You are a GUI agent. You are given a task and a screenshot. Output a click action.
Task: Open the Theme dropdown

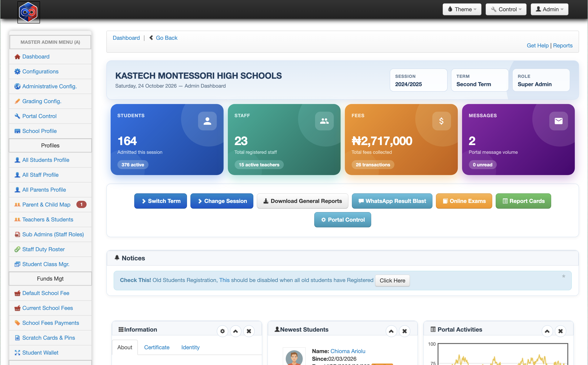point(462,9)
